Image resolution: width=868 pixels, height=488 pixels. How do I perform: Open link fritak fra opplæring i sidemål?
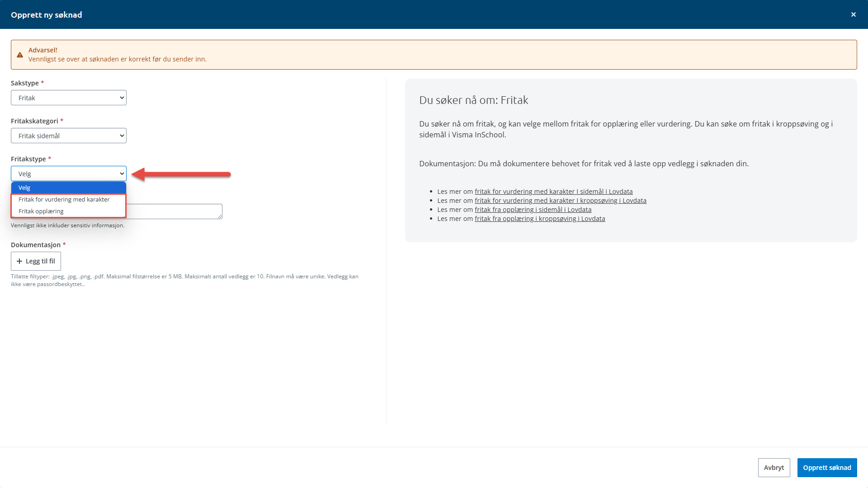pyautogui.click(x=533, y=210)
